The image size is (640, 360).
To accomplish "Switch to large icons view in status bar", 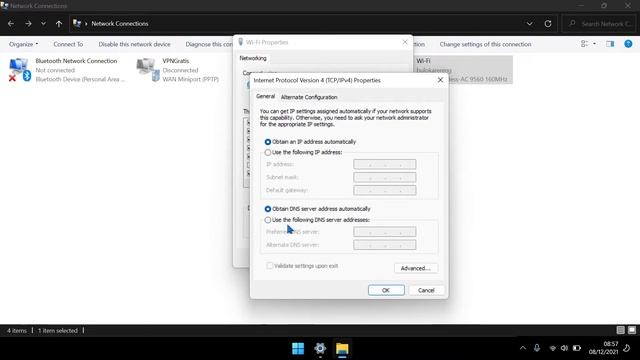I will (632, 330).
